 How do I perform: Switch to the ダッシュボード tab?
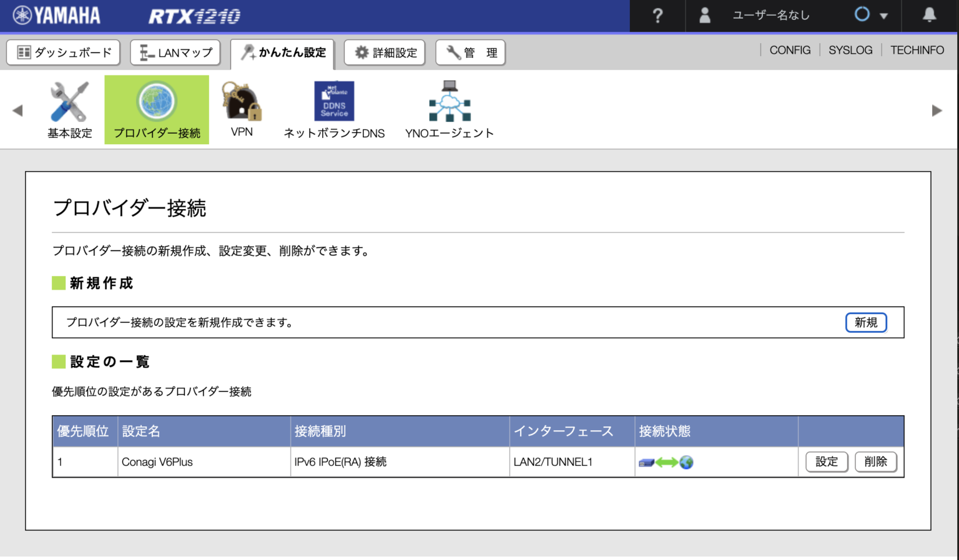coord(63,52)
